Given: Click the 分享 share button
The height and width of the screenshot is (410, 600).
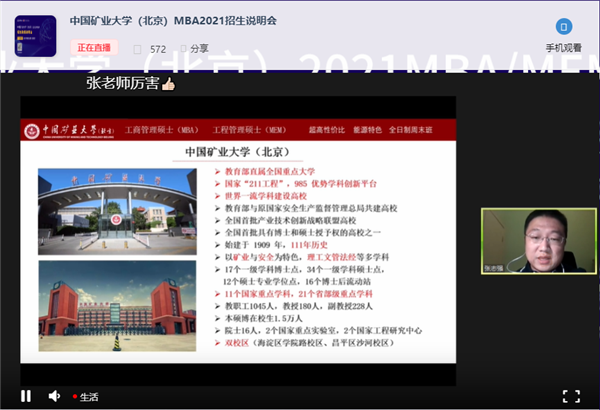Looking at the screenshot, I should click(195, 48).
